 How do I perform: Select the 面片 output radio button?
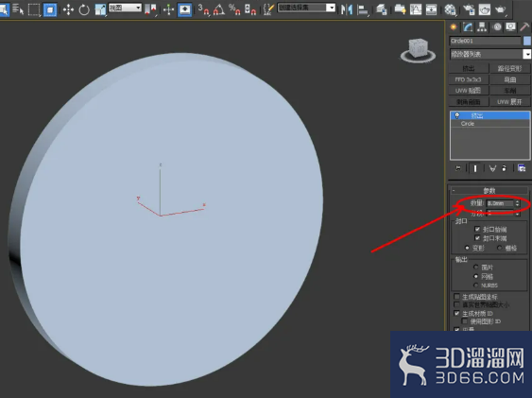475,267
